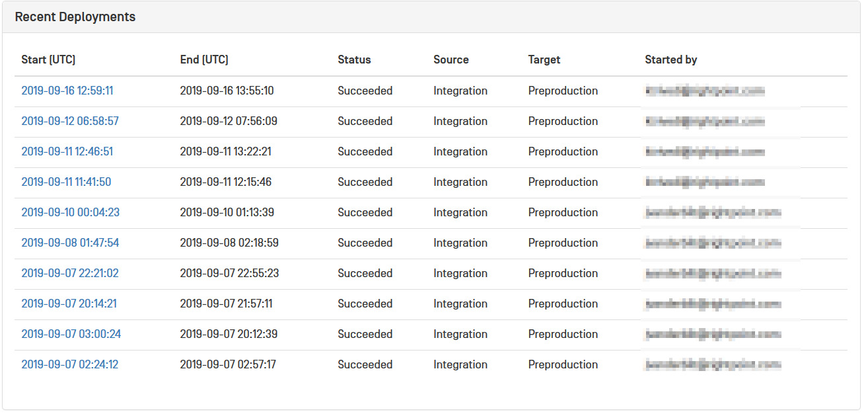Image resolution: width=868 pixels, height=416 pixels.
Task: Open deployment started 2019-09-12 06:58:57
Action: (70, 121)
